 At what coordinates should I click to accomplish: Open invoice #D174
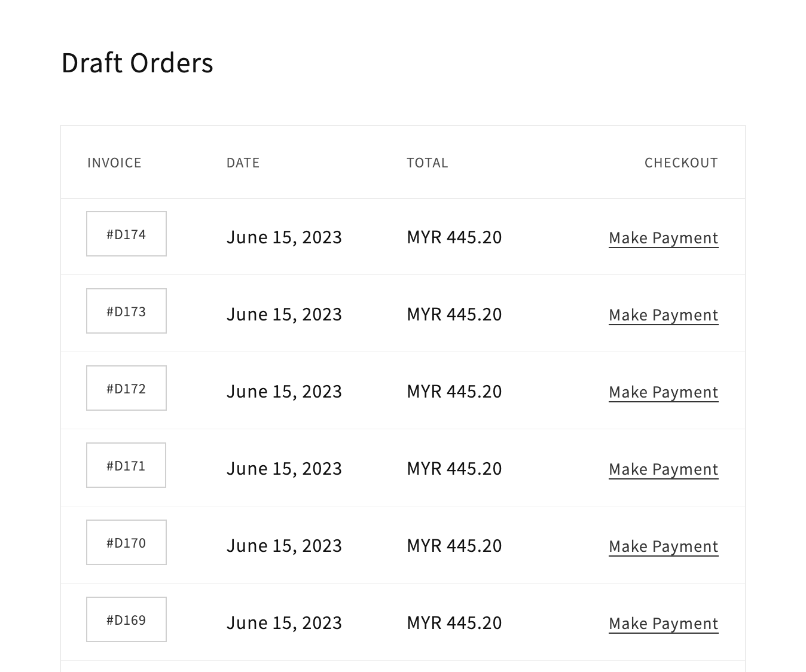pyautogui.click(x=126, y=233)
